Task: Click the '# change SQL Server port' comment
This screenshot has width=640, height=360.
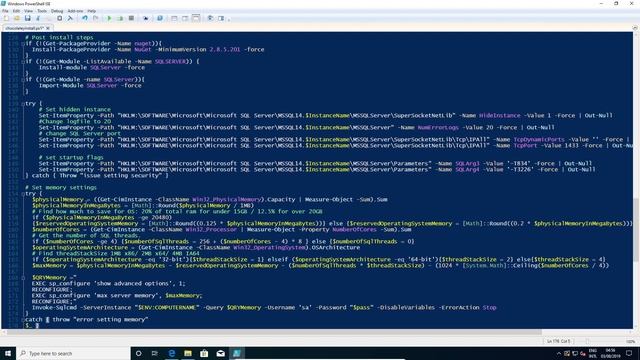Action: [x=80, y=133]
